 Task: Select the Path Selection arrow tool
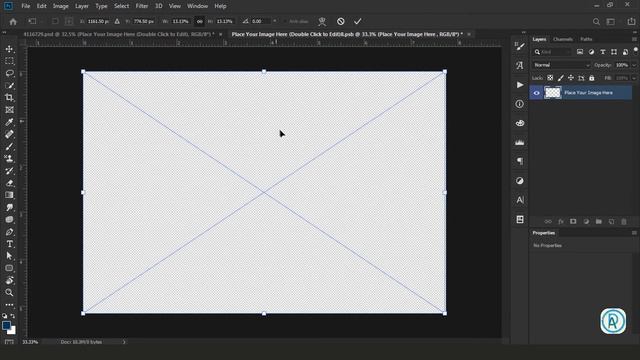tap(9, 256)
